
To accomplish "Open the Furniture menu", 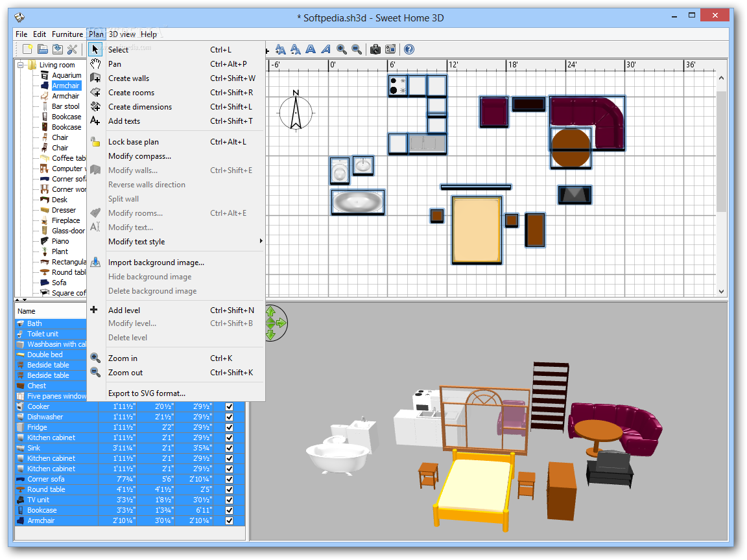I will click(67, 34).
